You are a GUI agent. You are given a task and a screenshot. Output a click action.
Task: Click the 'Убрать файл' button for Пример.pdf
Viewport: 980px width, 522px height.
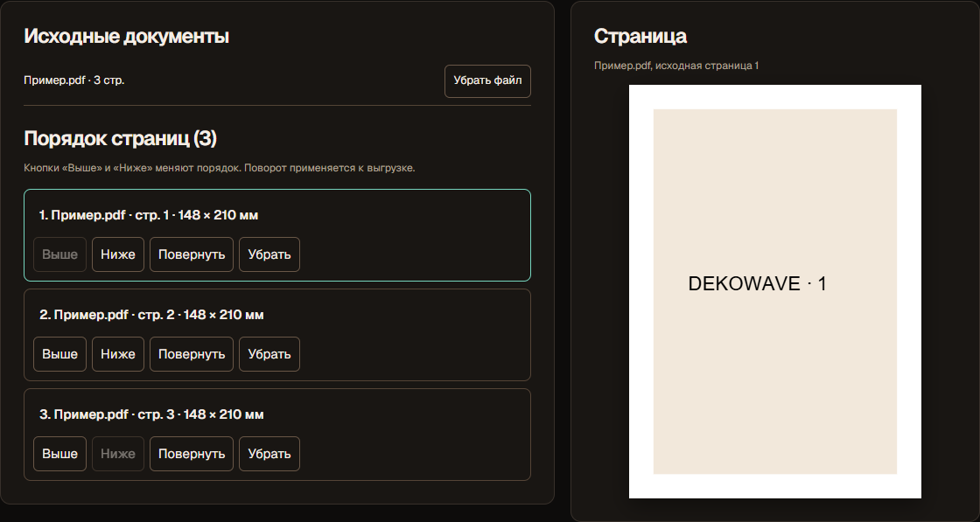click(487, 81)
